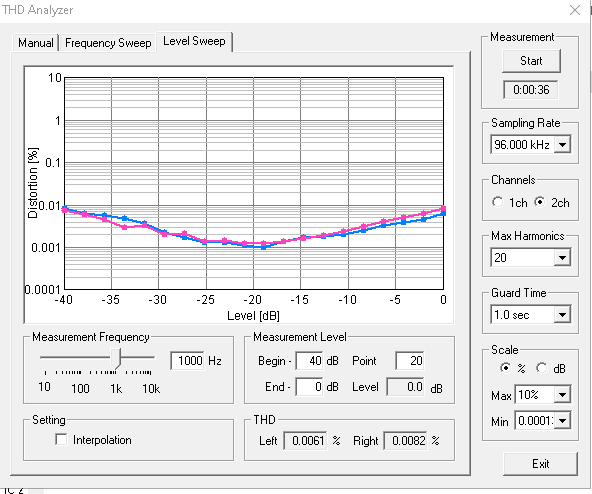
Task: Click the measurement frequency slider handle
Action: (x=116, y=358)
